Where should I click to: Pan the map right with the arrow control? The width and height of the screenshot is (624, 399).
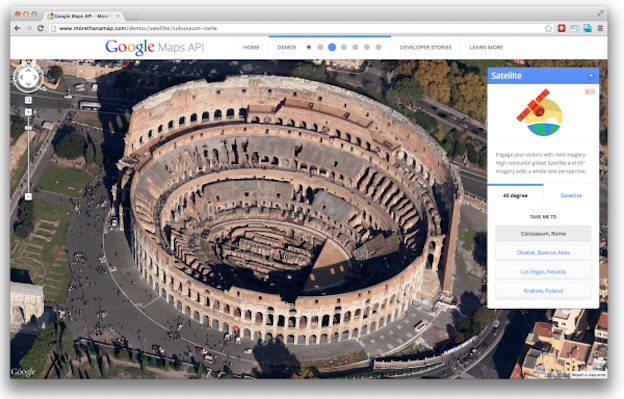click(35, 78)
